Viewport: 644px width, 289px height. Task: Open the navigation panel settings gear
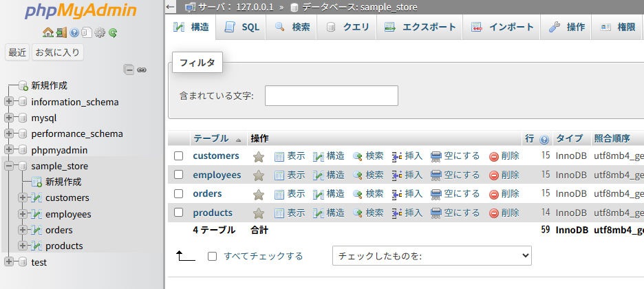click(x=100, y=32)
